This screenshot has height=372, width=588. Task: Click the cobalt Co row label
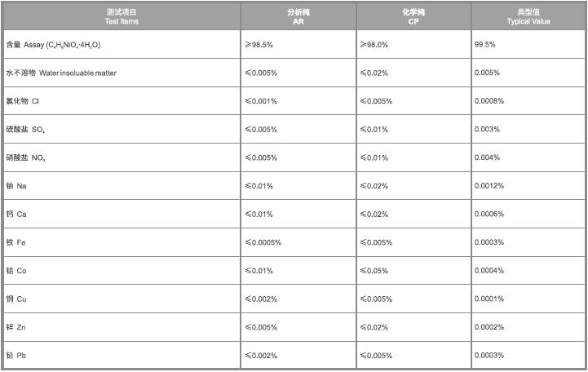[x=16, y=270]
